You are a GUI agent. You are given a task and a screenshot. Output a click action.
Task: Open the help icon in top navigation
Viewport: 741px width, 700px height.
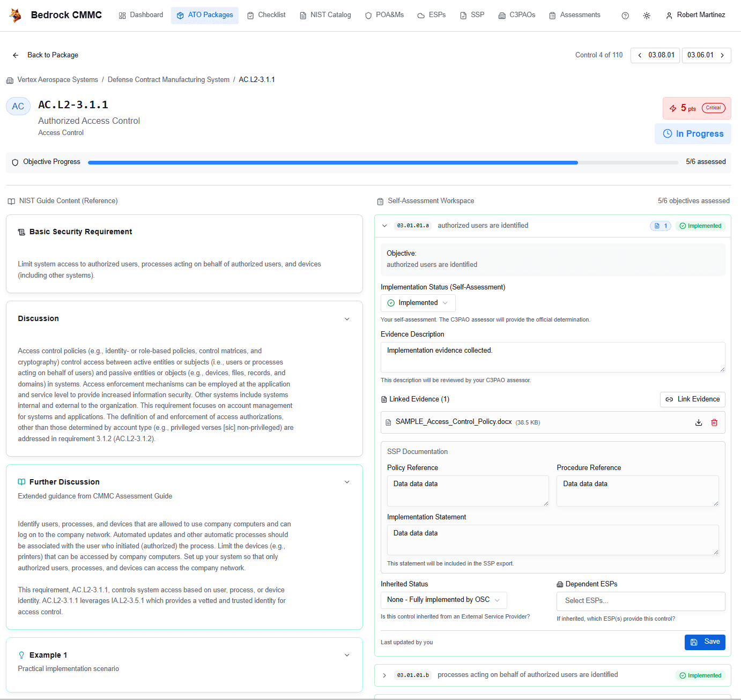click(x=625, y=15)
